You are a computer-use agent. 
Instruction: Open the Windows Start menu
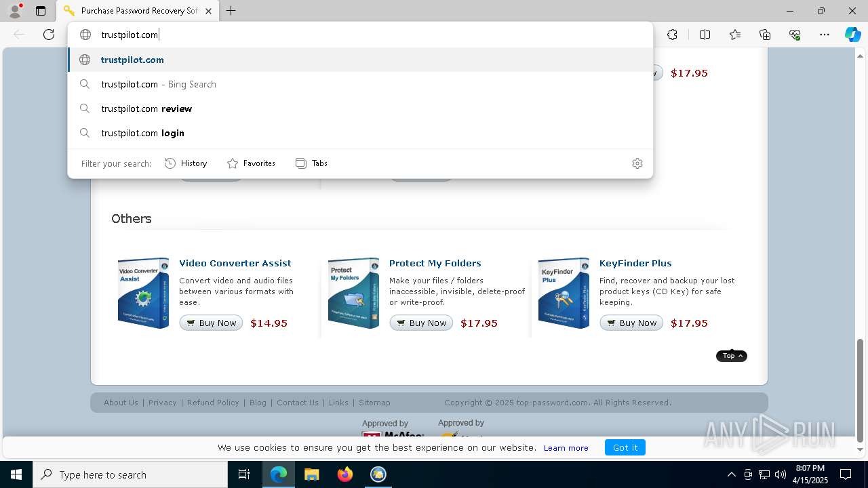pyautogui.click(x=16, y=474)
